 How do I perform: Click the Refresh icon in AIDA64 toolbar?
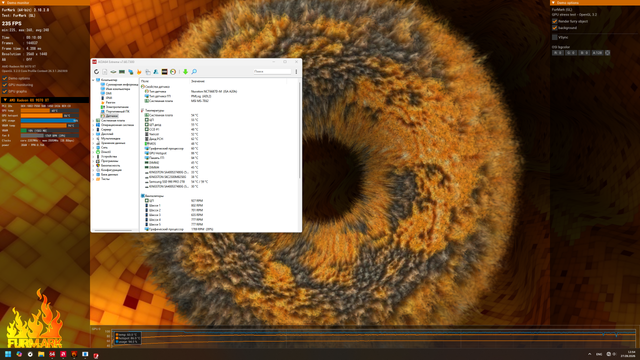pyautogui.click(x=96, y=72)
